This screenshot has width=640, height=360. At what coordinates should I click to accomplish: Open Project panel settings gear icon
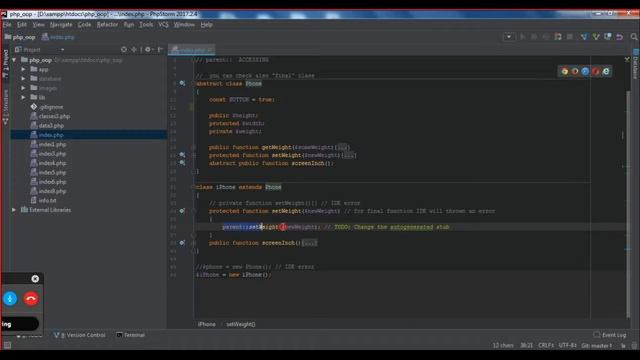pos(148,49)
